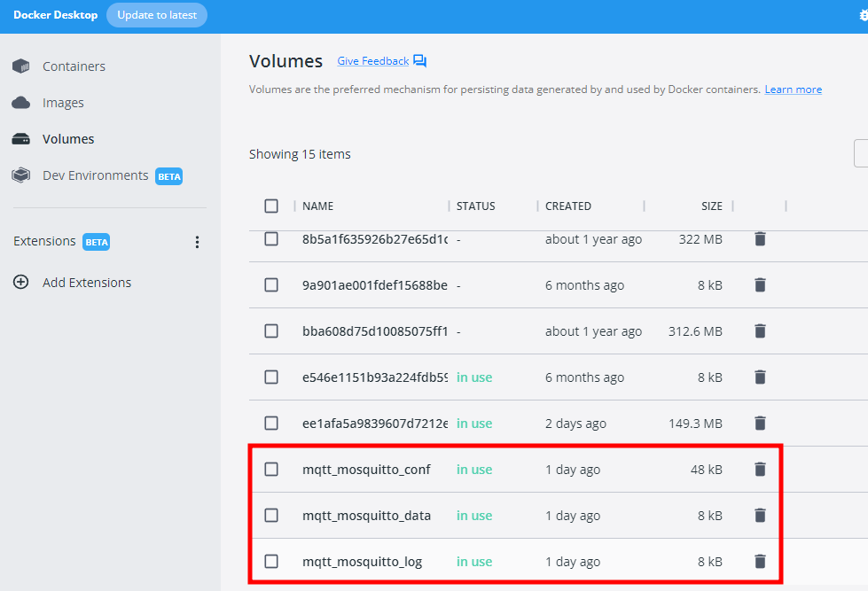Toggle the select-all volumes checkbox
This screenshot has width=868, height=591.
[271, 206]
